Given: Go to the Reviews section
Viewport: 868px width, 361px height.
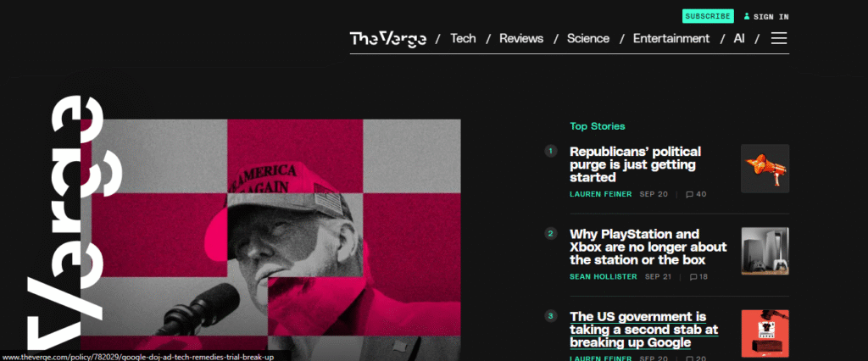Looking at the screenshot, I should pos(521,38).
